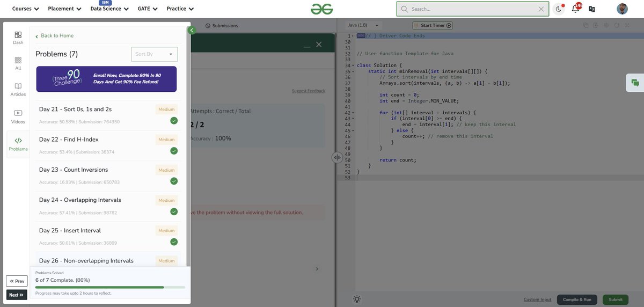Open the Articles sidebar section
Viewport: 644px width, 307px height.
18,90
